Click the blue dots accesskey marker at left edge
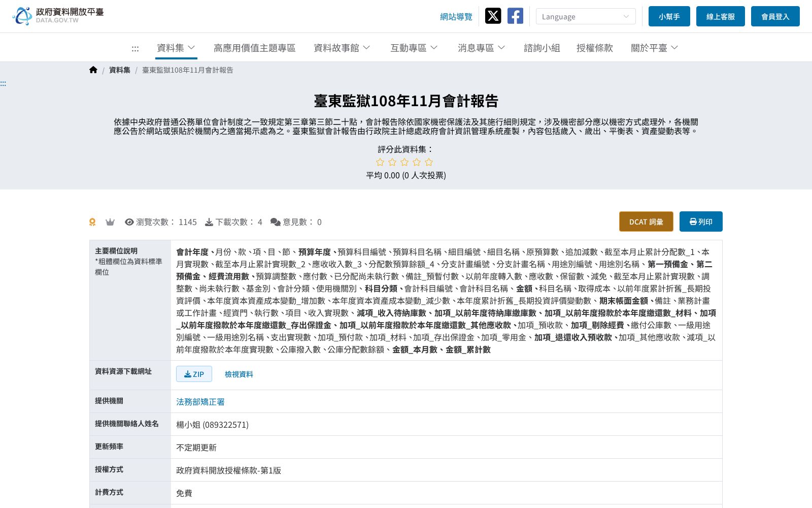 [3, 84]
